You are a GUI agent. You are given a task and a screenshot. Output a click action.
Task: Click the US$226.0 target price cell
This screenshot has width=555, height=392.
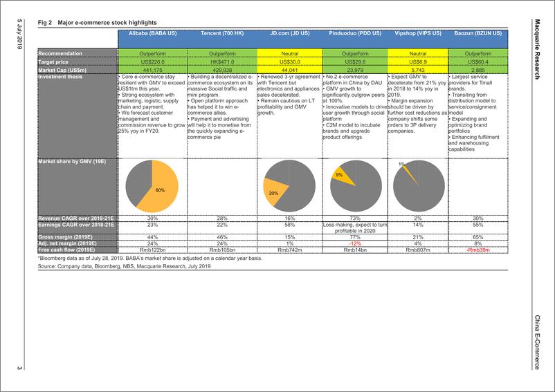pos(152,62)
